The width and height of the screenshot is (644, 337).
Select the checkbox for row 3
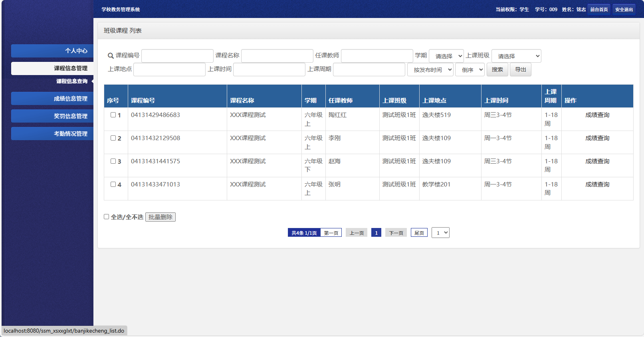pos(113,161)
